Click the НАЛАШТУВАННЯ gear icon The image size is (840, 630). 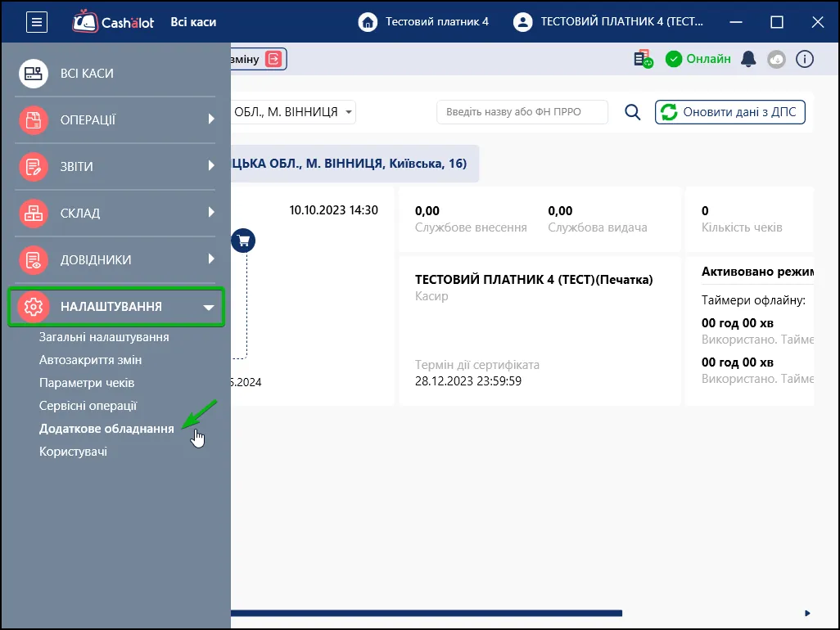34,307
